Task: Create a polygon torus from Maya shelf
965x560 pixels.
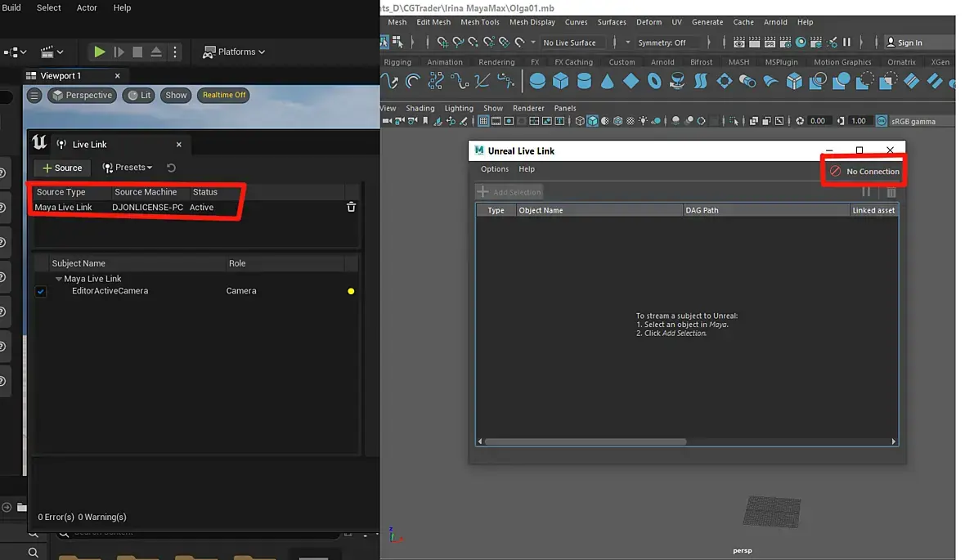Action: click(x=654, y=81)
